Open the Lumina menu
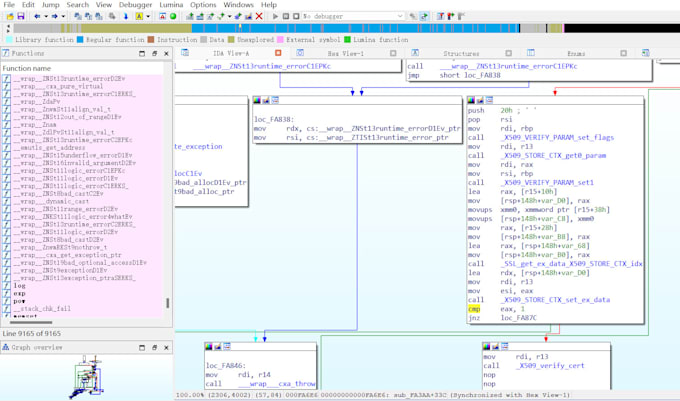 tap(171, 5)
